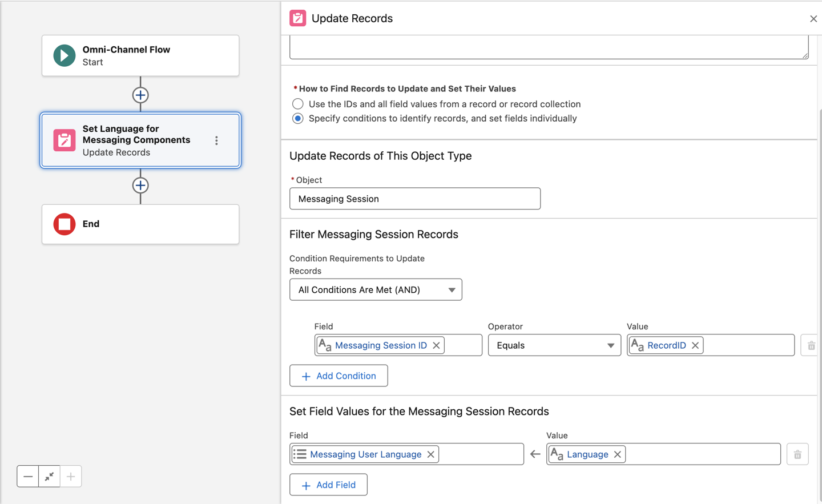Open the Condition Requirements dropdown
This screenshot has width=822, height=504.
click(376, 290)
